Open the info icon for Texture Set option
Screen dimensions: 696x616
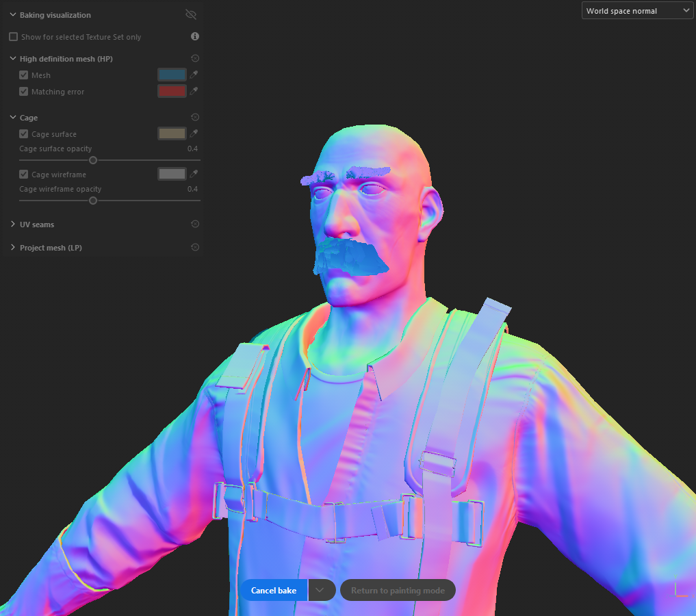coord(195,36)
